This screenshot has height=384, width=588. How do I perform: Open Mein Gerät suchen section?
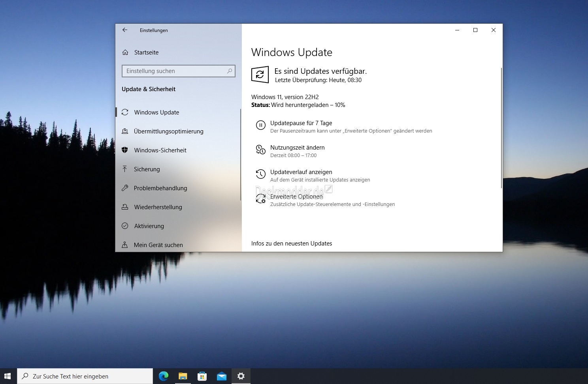point(178,245)
